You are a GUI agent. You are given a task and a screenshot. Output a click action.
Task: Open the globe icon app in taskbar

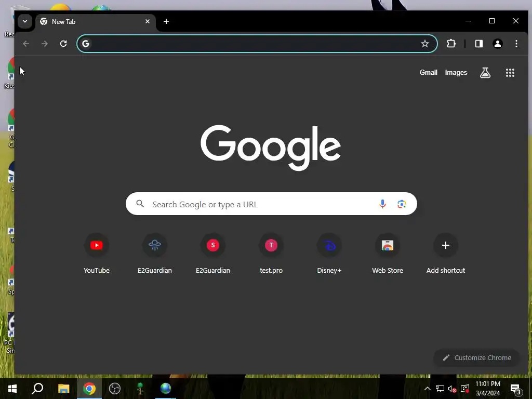pos(166,389)
